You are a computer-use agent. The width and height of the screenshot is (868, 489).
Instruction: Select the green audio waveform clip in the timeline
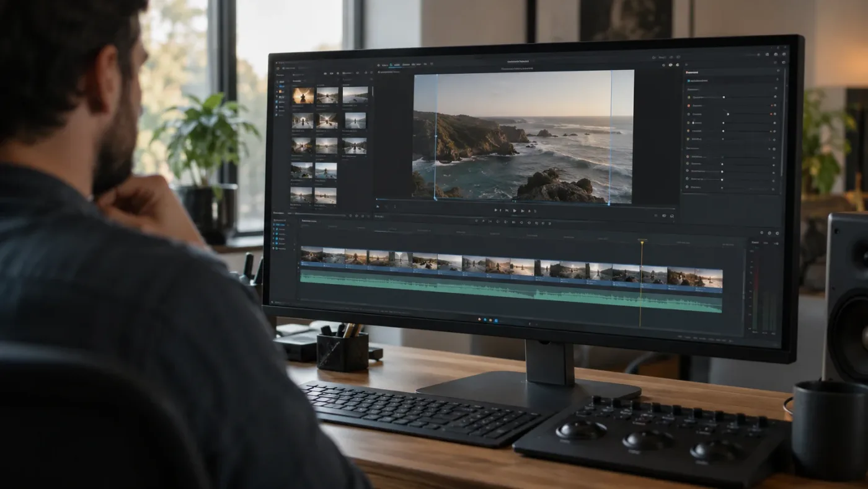[511, 290]
